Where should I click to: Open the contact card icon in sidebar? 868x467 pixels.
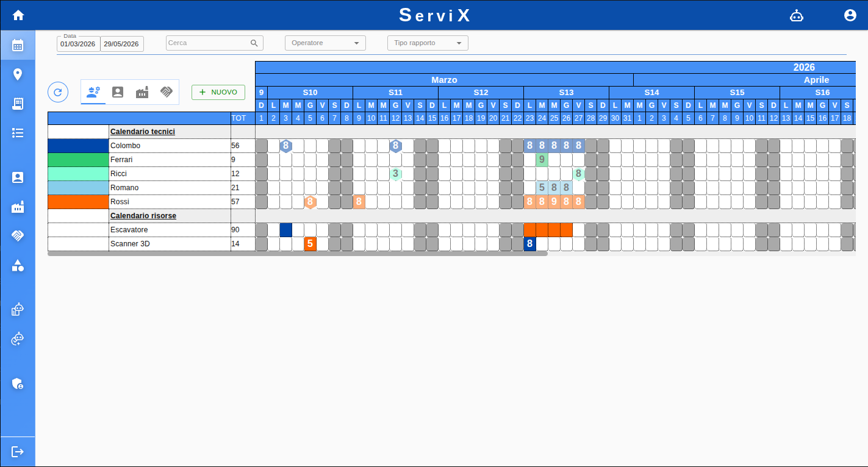(x=18, y=177)
